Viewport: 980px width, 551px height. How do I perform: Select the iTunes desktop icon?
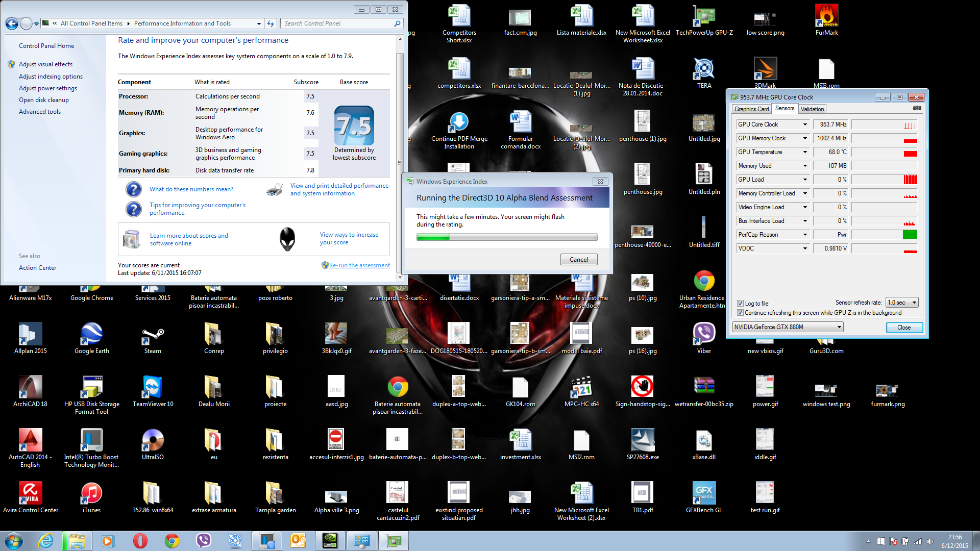[91, 497]
